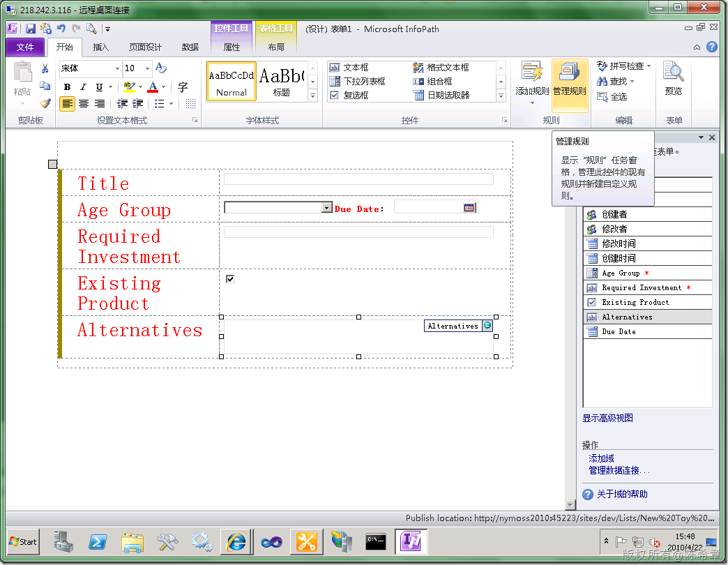
Task: Expand the font styles gallery
Action: (x=313, y=96)
